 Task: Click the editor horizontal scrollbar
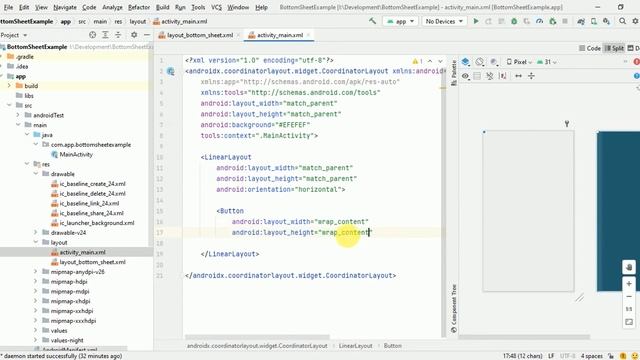(x=257, y=337)
